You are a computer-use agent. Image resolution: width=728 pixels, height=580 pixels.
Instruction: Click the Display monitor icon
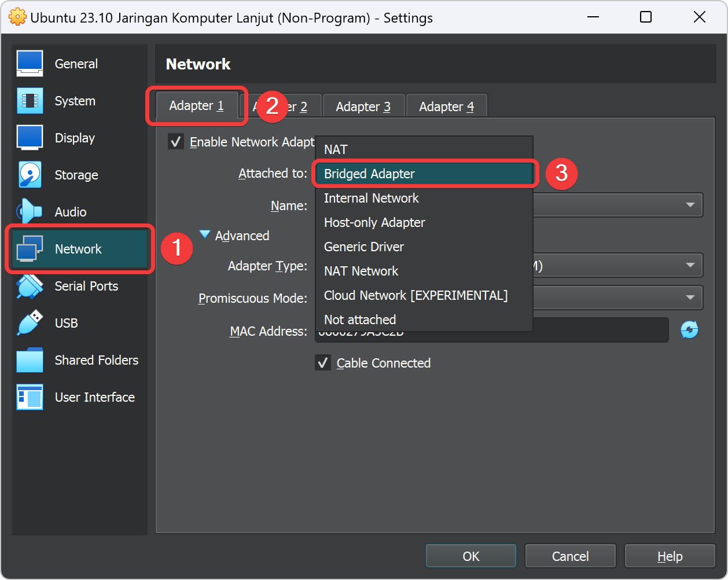[x=30, y=138]
